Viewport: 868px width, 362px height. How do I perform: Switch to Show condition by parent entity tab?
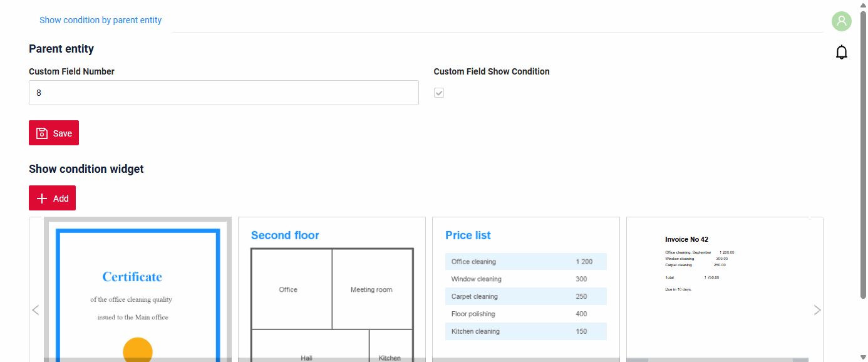pyautogui.click(x=100, y=20)
